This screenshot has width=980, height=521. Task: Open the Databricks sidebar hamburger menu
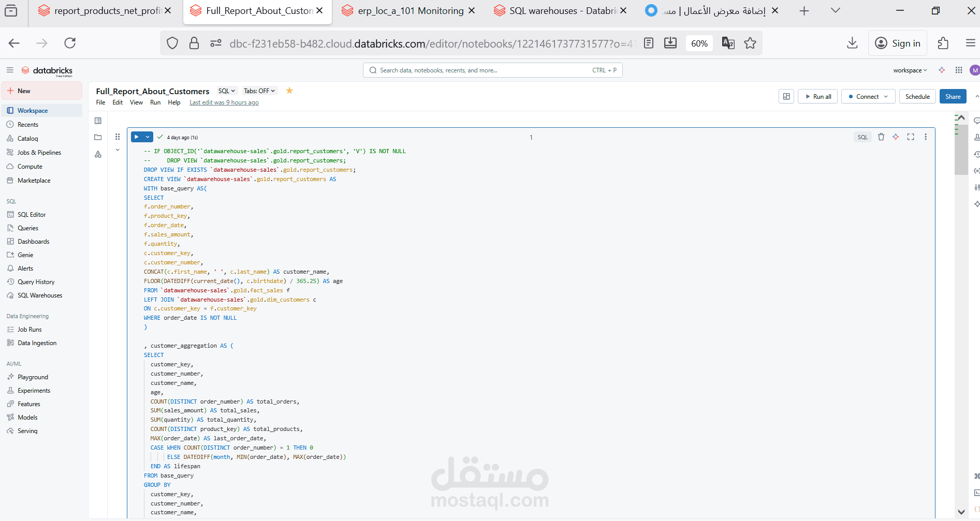(10, 70)
